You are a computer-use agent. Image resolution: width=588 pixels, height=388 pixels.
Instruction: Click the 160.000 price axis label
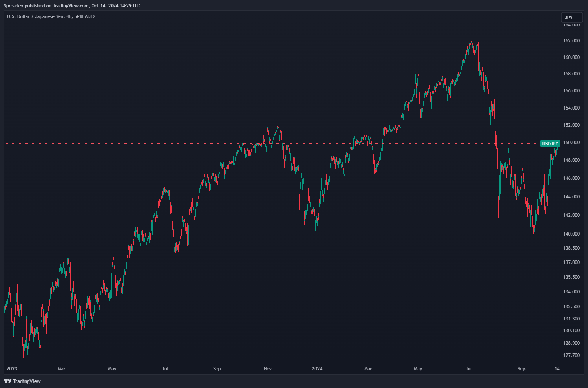(x=572, y=57)
